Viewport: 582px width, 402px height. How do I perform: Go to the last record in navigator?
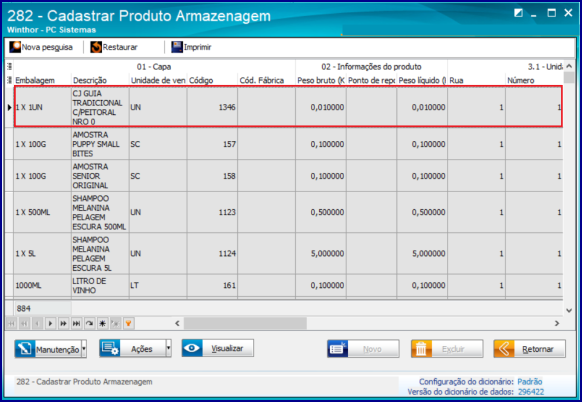[76, 324]
